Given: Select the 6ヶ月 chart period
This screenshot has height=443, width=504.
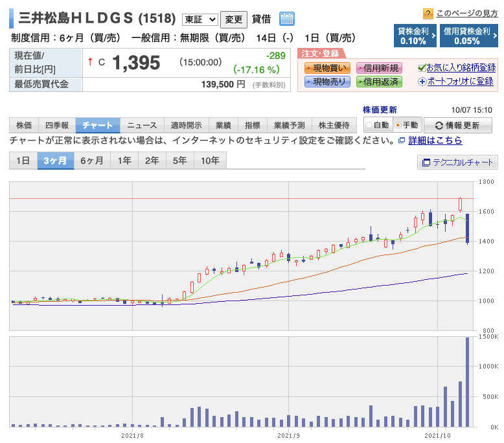Looking at the screenshot, I should pos(92,161).
